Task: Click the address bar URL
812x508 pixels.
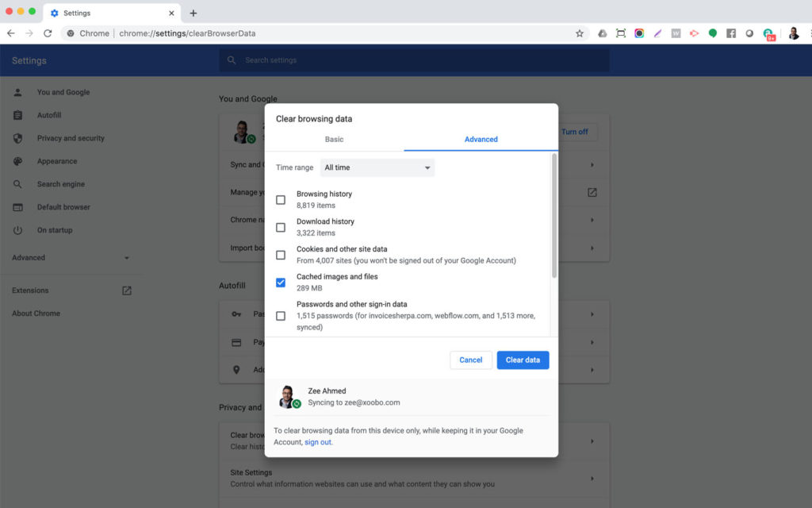Action: coord(187,33)
